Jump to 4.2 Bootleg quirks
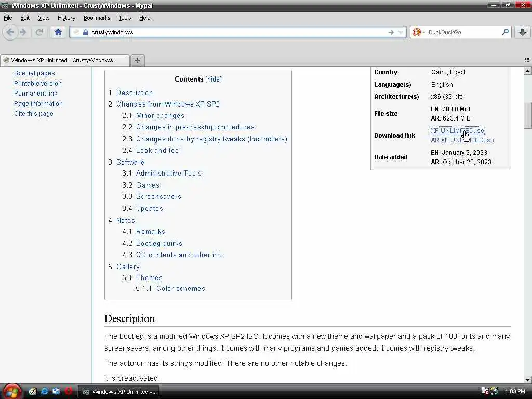 point(159,243)
